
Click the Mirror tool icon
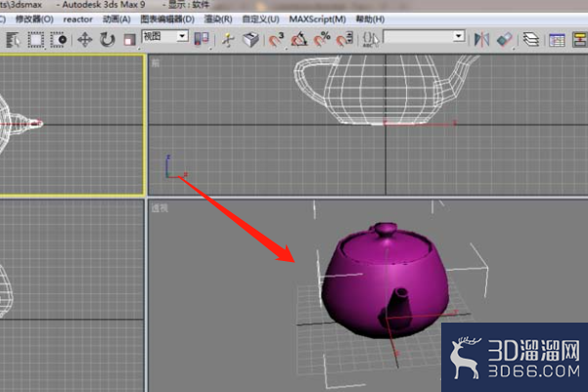[x=482, y=39]
